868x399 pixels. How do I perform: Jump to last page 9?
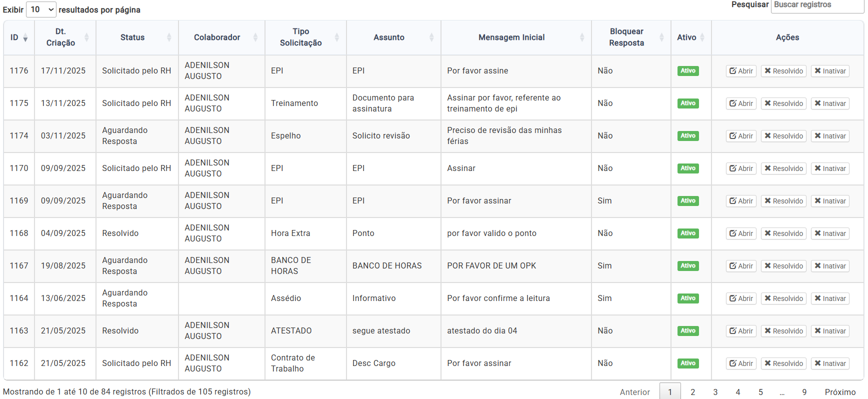pos(804,392)
